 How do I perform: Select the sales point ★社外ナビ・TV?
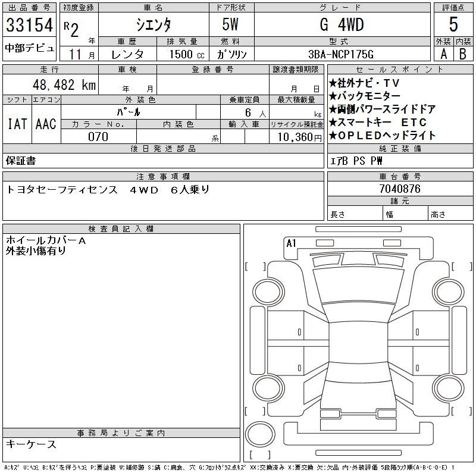[x=364, y=83]
